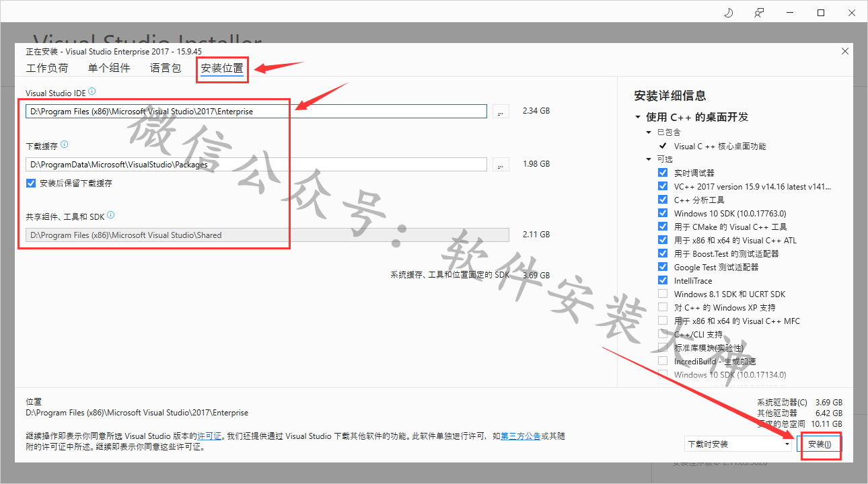Click the 2.11 GB size value
Screen dimensions: 868x484
tap(536, 235)
